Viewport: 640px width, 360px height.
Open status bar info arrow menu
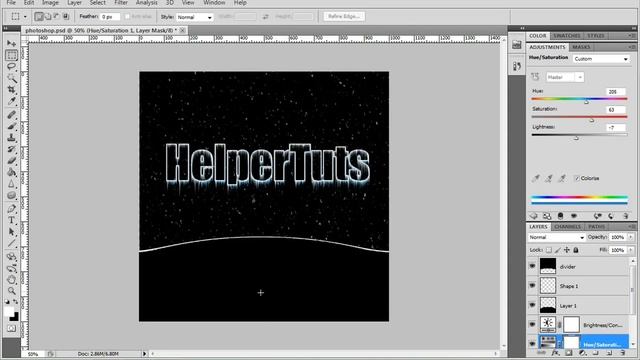coord(144,354)
